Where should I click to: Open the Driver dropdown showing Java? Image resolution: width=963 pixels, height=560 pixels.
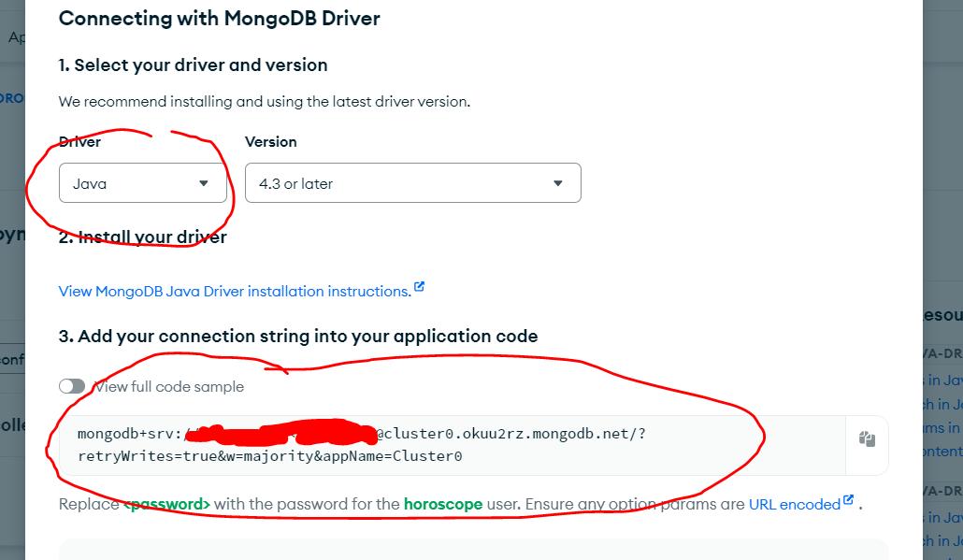click(142, 183)
